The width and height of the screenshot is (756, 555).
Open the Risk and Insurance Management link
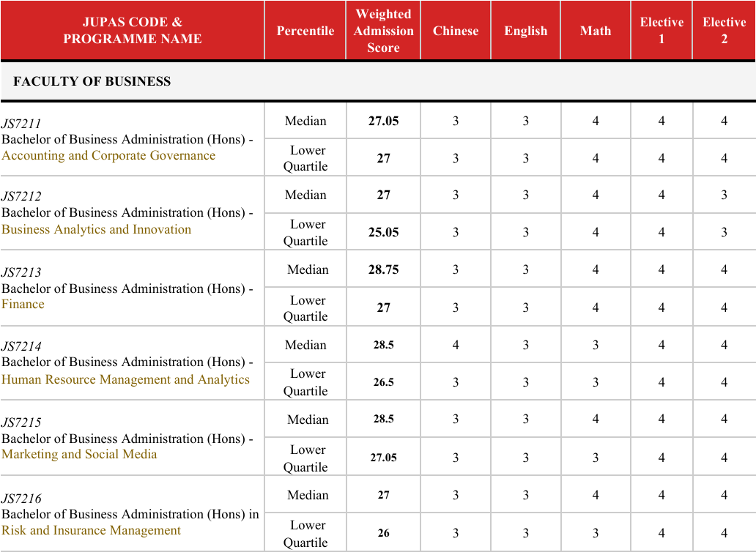click(x=91, y=530)
